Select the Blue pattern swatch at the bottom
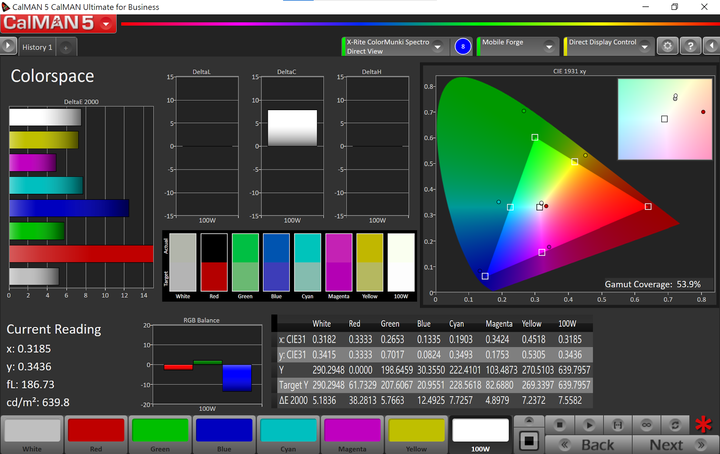 pos(224,435)
